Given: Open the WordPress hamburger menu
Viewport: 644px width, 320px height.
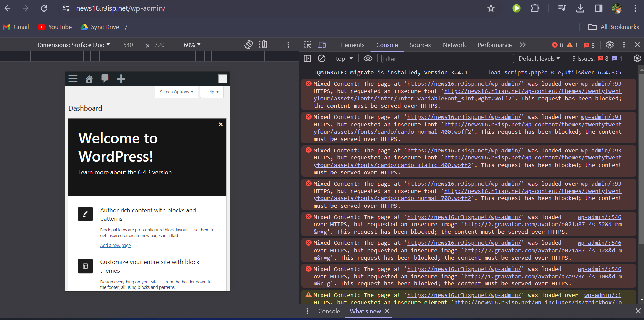Looking at the screenshot, I should (73, 79).
